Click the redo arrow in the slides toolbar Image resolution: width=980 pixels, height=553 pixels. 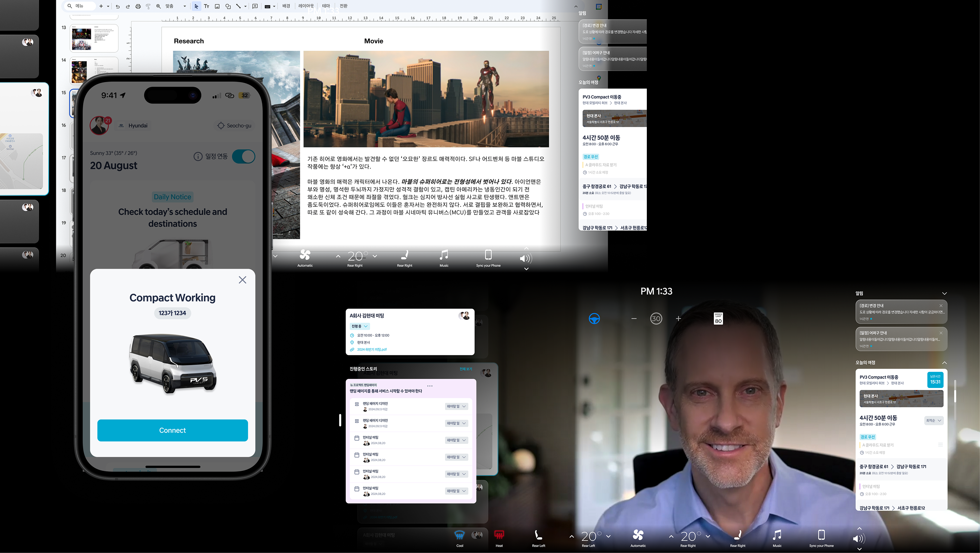coord(128,6)
